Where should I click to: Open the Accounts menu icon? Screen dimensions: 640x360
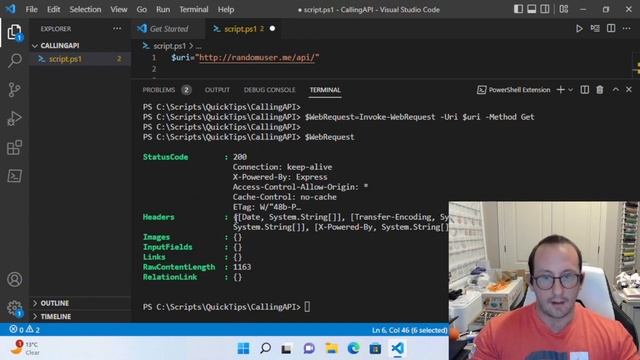click(x=14, y=280)
